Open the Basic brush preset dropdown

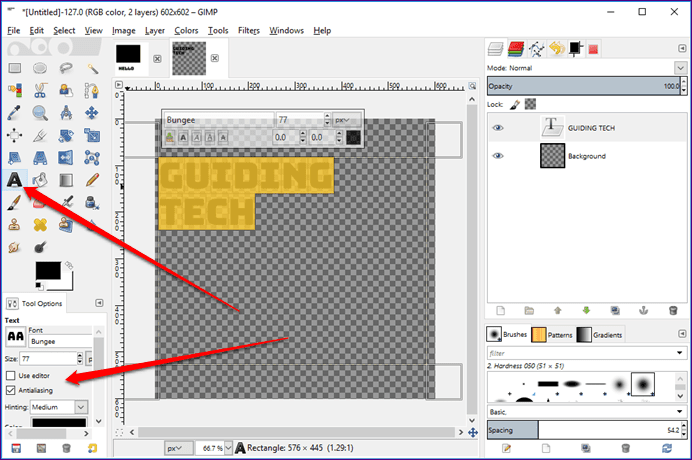679,412
